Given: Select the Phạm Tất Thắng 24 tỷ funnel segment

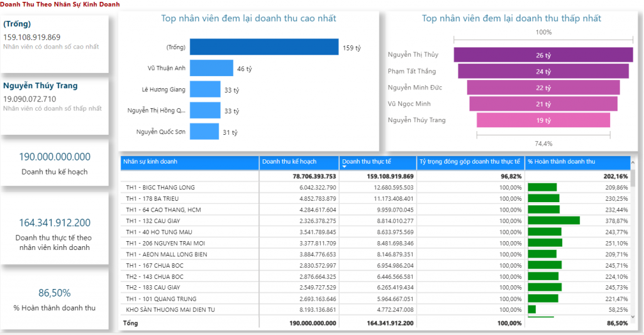Looking at the screenshot, I should tap(543, 71).
